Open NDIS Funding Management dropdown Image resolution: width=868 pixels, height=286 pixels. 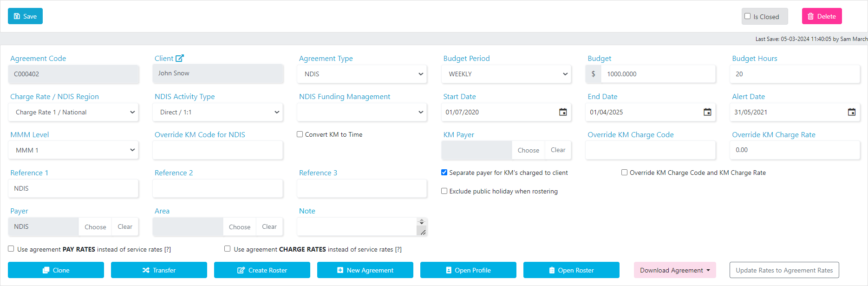pyautogui.click(x=362, y=112)
